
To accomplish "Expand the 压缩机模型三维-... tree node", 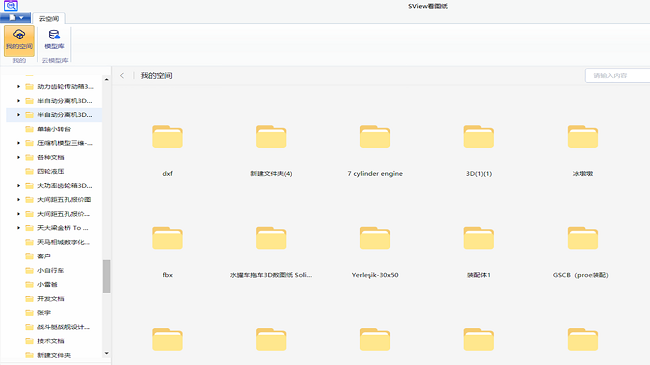I will coord(18,143).
